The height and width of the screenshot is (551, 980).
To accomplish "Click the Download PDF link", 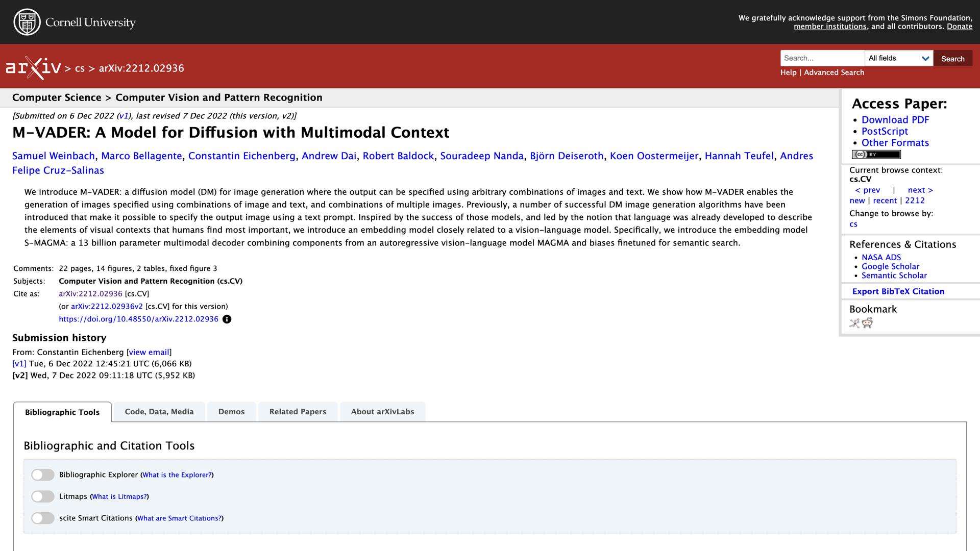I will point(895,120).
